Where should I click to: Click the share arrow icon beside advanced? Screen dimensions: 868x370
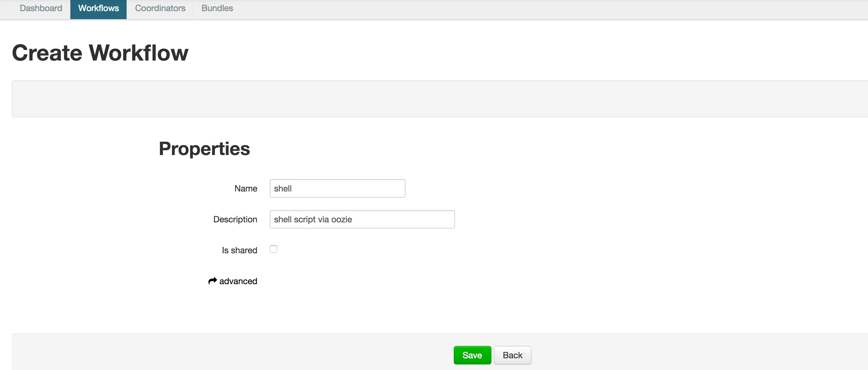[212, 281]
